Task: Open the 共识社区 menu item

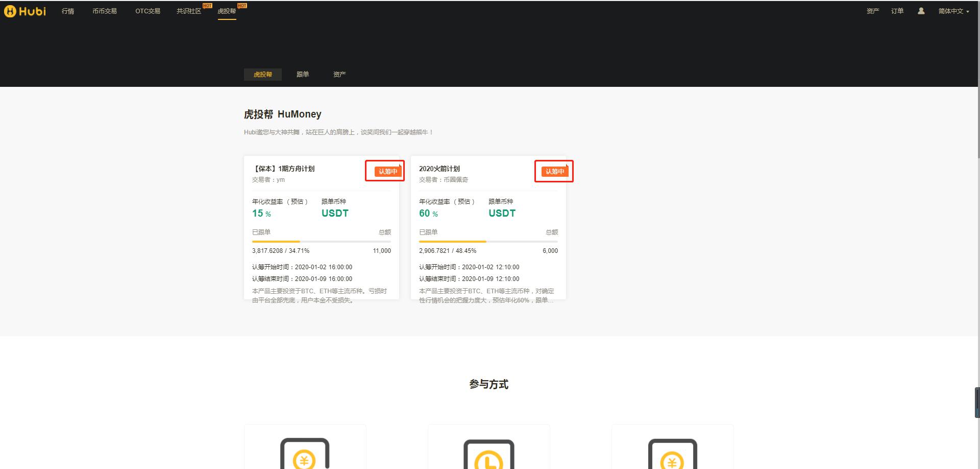Action: (189, 11)
